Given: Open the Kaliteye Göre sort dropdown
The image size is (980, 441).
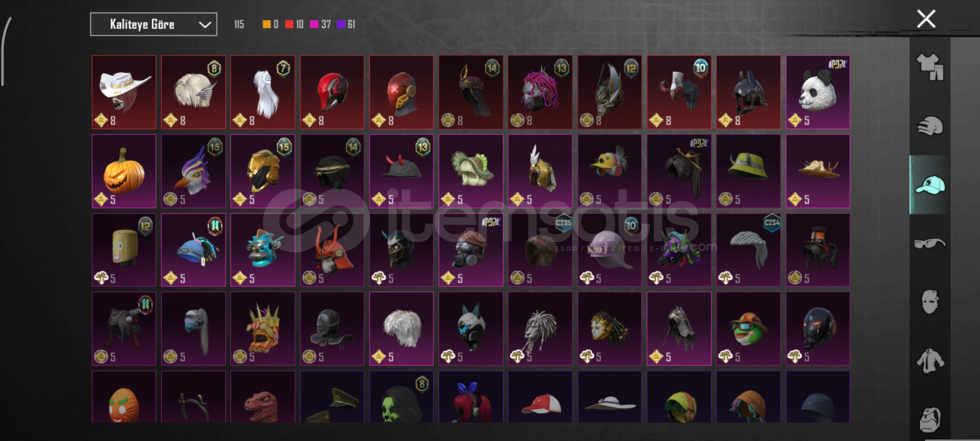Looking at the screenshot, I should click(x=153, y=24).
